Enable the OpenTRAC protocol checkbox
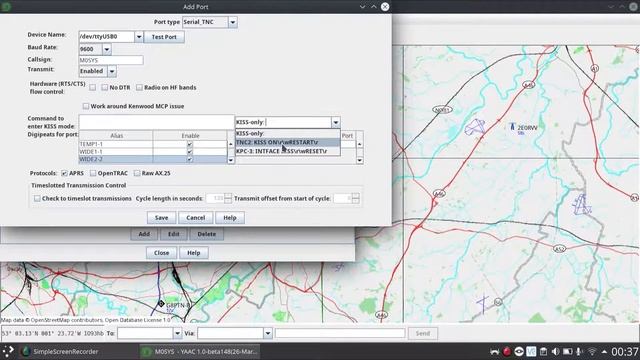640x360 pixels. [x=93, y=173]
